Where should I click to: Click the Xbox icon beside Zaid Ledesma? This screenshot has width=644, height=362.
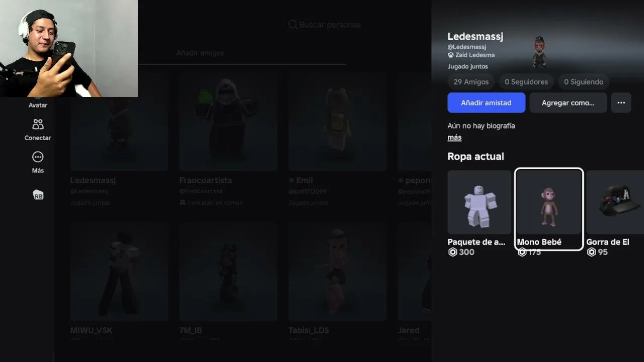coord(451,55)
